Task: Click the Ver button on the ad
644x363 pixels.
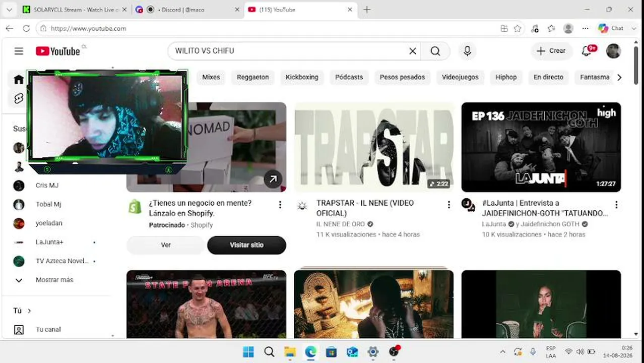Action: click(166, 245)
